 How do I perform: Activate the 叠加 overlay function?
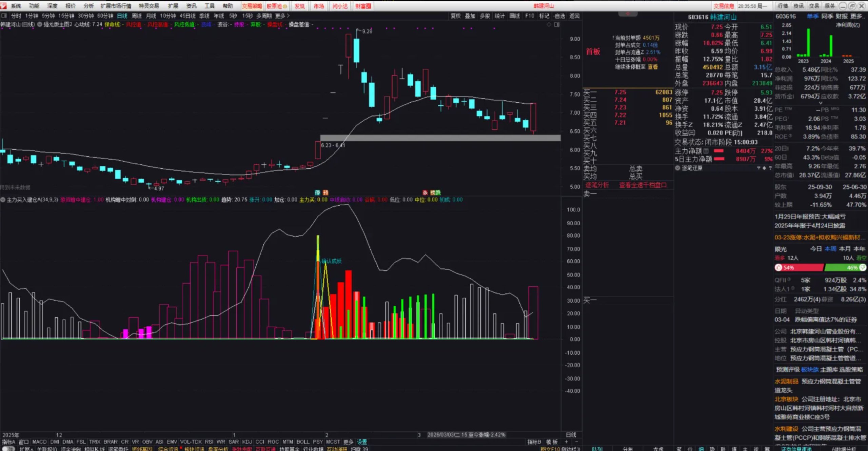point(471,16)
